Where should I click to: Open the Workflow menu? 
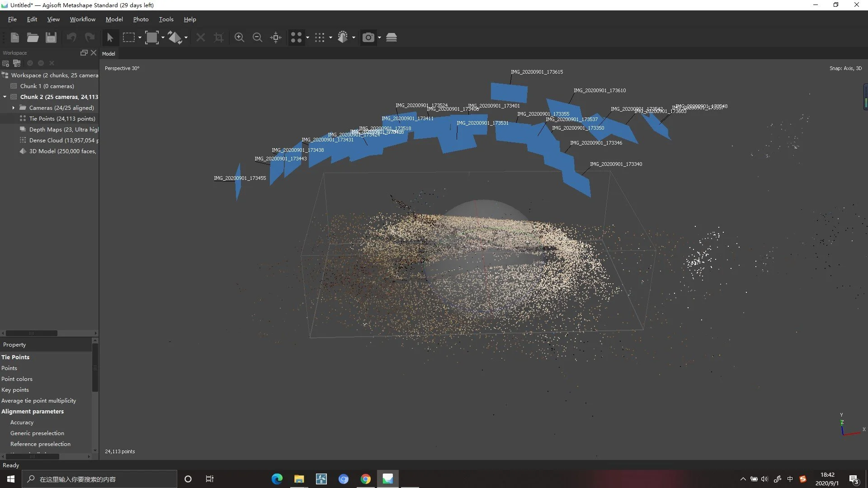(82, 19)
